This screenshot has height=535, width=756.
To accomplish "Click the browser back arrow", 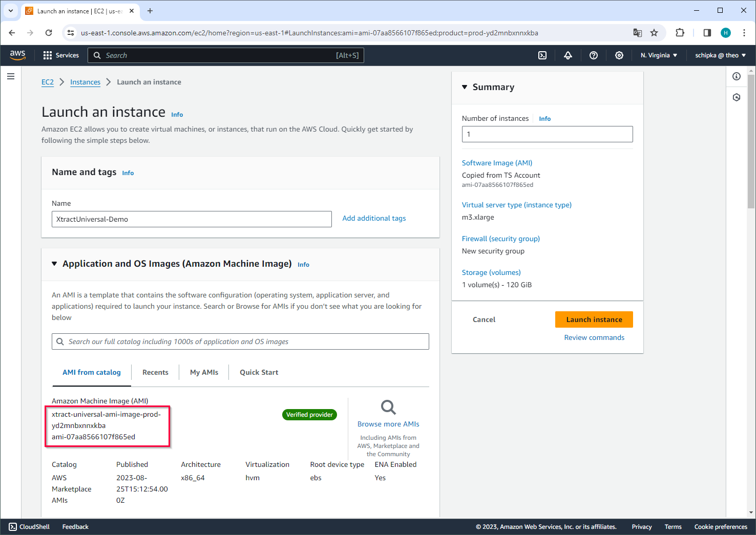I will [12, 33].
